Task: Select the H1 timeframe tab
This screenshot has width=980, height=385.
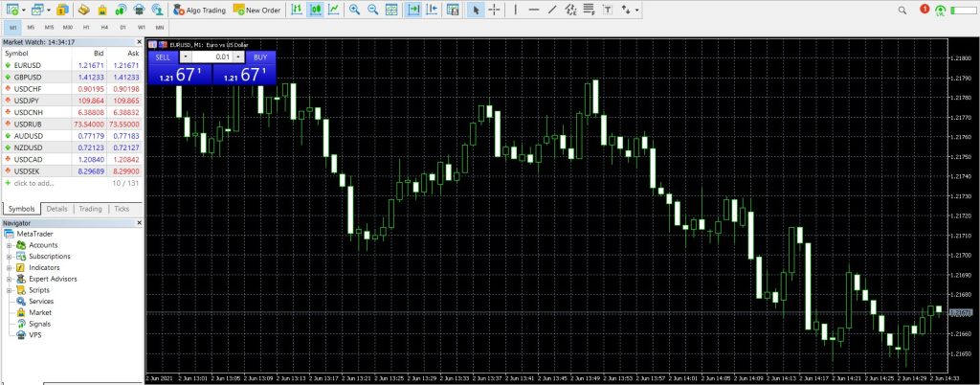Action: pyautogui.click(x=88, y=28)
